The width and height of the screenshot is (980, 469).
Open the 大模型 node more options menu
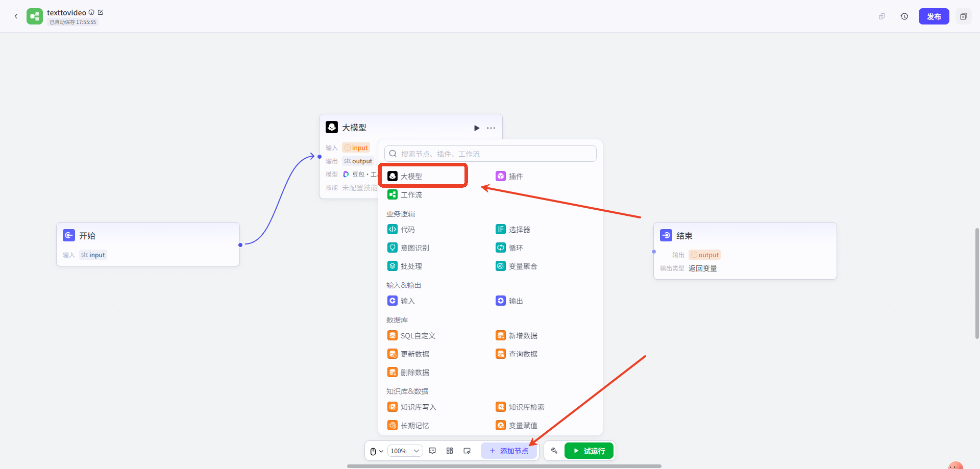[x=491, y=128]
